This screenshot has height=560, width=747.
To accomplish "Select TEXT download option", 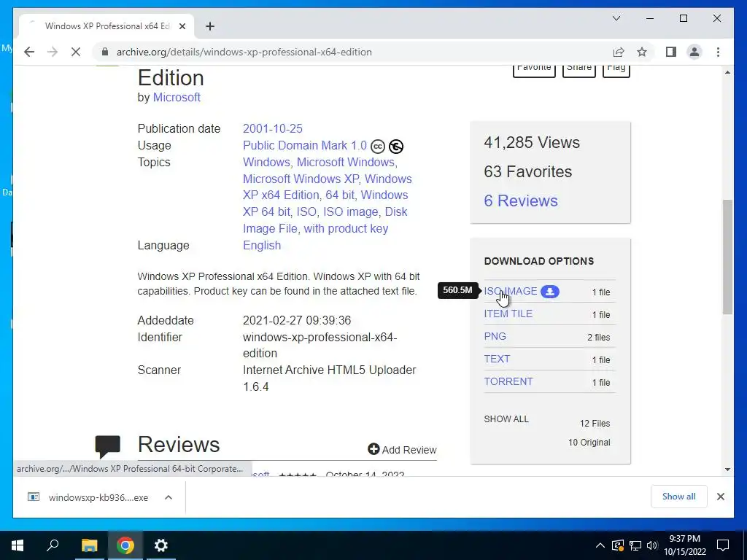I will click(497, 359).
